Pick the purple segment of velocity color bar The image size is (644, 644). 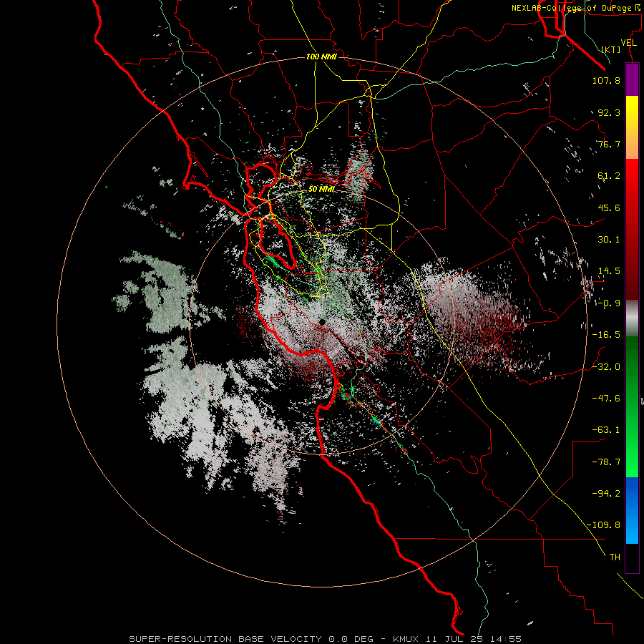point(632,79)
